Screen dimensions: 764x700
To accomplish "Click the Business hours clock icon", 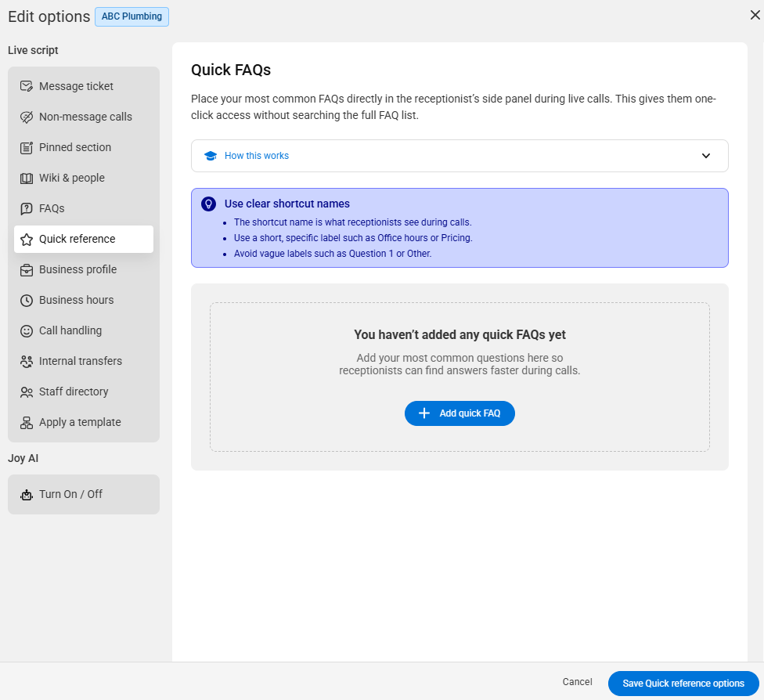I will coord(27,300).
